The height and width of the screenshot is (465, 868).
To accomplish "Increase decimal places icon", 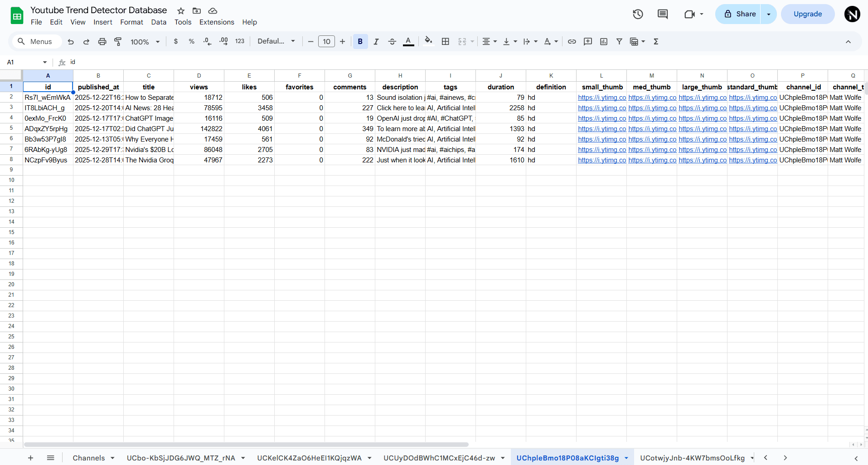I will point(223,41).
